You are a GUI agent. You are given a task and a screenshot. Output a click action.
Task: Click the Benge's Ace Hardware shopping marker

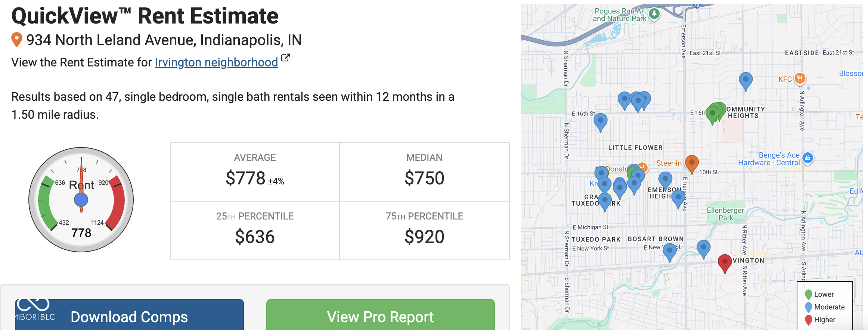[807, 158]
